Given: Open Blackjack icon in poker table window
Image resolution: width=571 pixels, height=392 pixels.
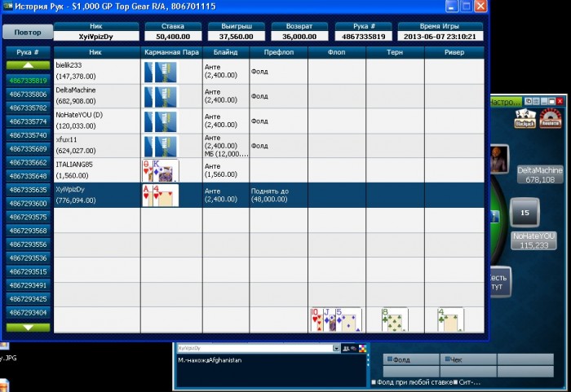Looking at the screenshot, I should click(525, 118).
